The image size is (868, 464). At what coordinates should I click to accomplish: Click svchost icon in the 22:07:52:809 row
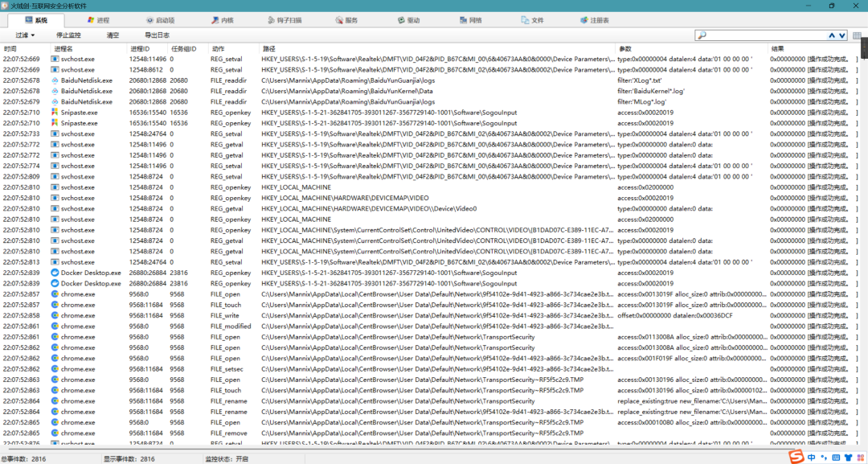[x=55, y=177]
